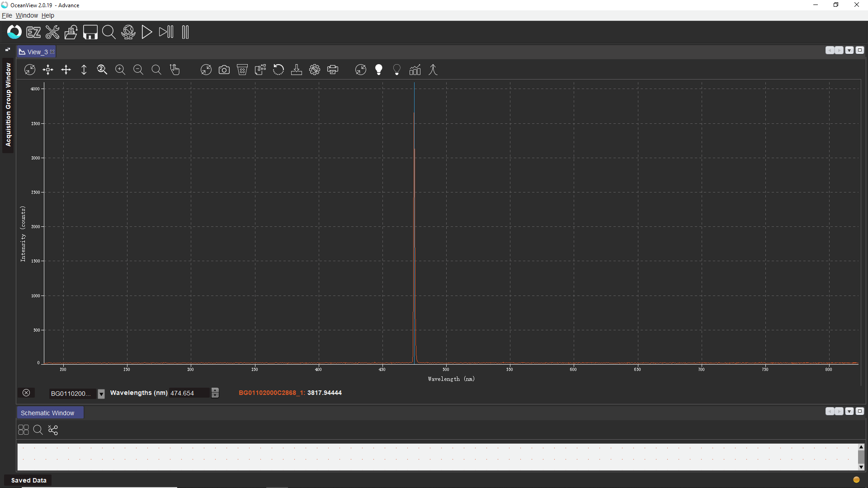Click the play acquisition button

(146, 32)
